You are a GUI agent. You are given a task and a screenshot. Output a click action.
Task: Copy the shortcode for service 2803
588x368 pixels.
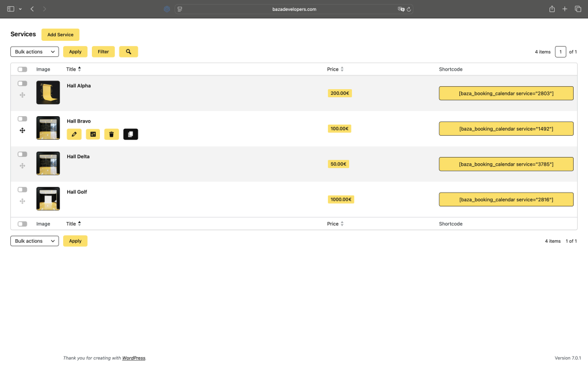(506, 93)
